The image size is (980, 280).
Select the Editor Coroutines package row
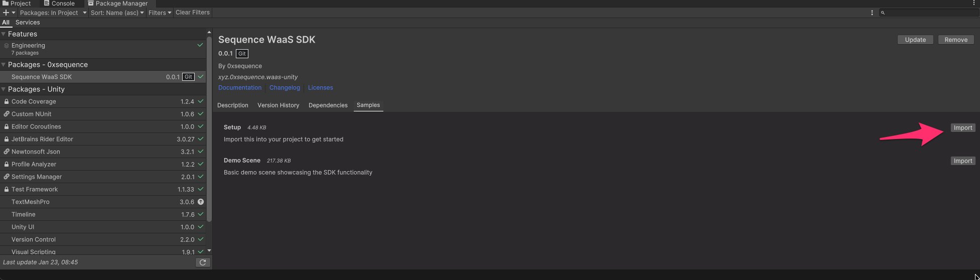click(103, 126)
